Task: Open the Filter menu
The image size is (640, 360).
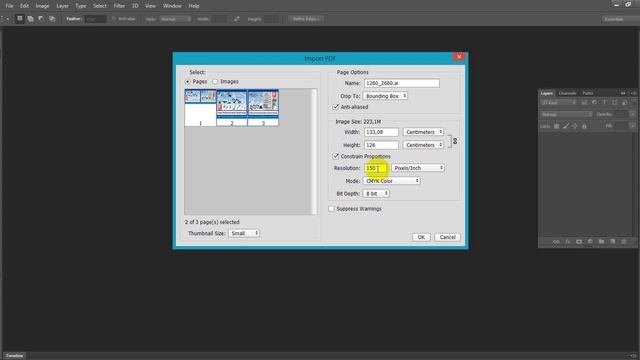Action: click(119, 6)
